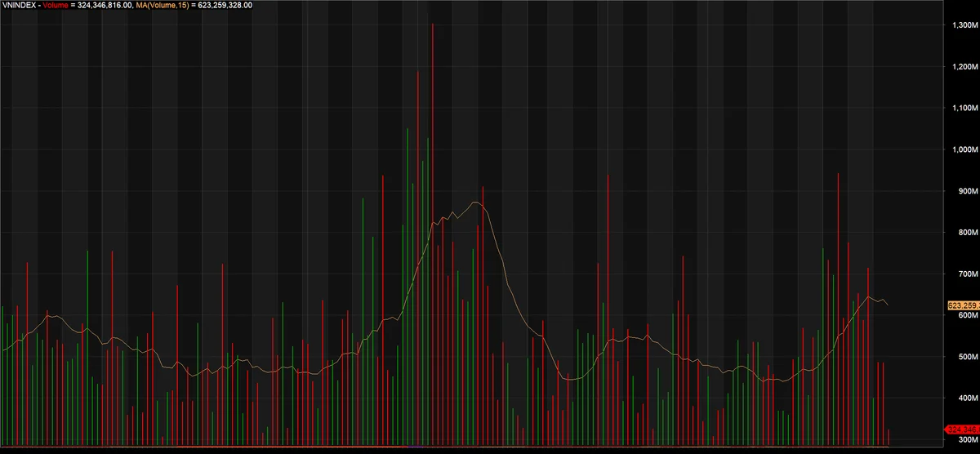
Task: Click the orange 623,259 MA price tag
Action: click(x=962, y=305)
